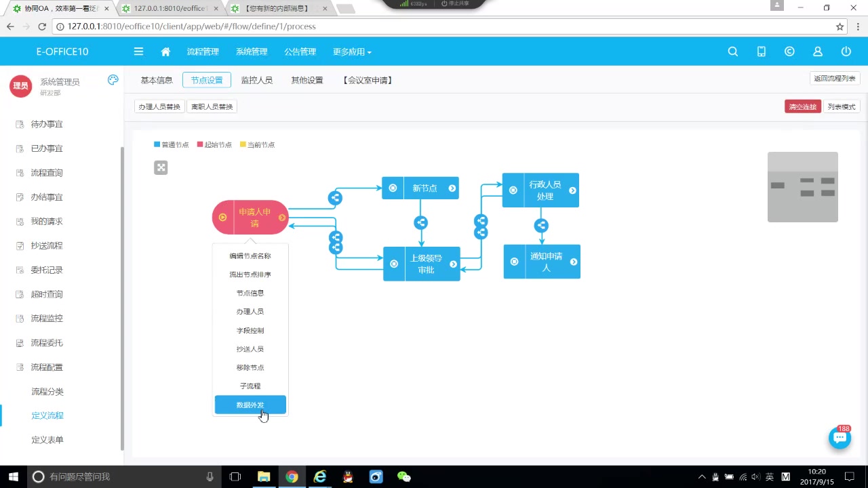
Task: Open 已办事宜 in sidebar
Action: coord(47,148)
